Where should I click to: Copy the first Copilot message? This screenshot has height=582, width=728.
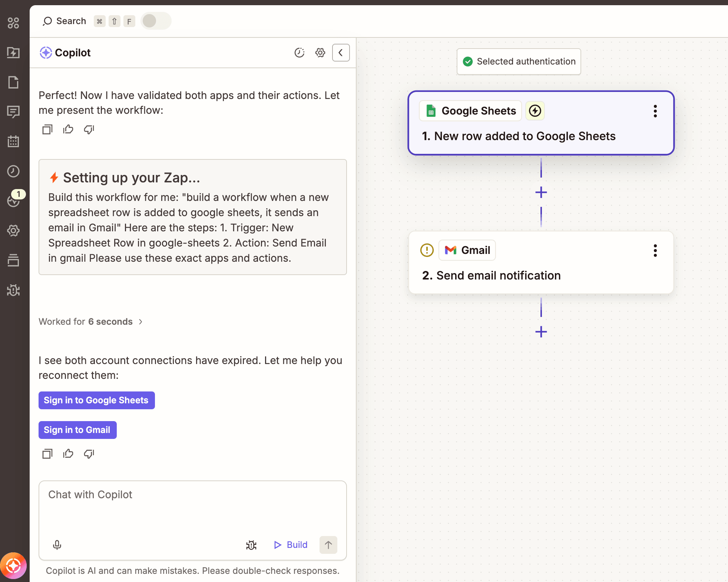[x=47, y=129]
